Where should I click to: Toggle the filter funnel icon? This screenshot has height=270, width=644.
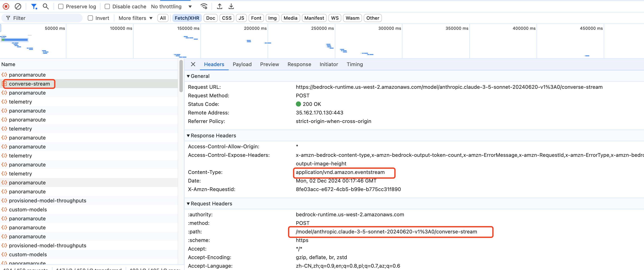tap(34, 6)
